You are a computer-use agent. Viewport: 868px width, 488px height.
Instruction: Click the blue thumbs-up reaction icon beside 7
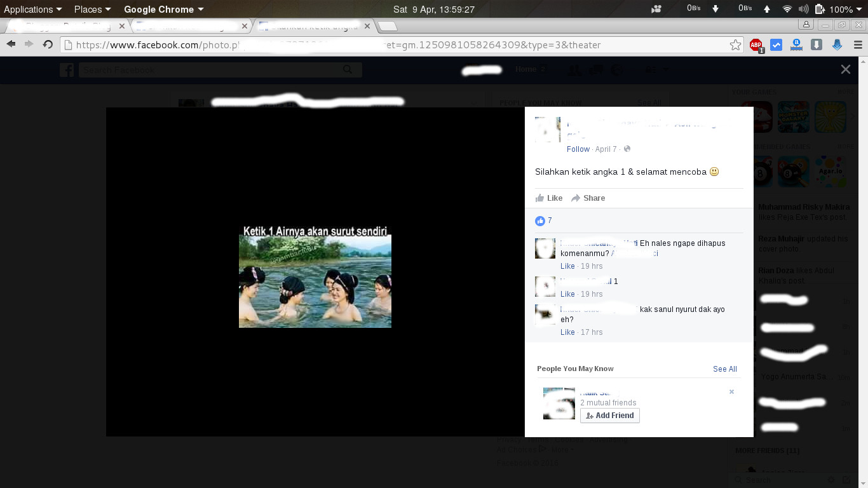pos(540,220)
